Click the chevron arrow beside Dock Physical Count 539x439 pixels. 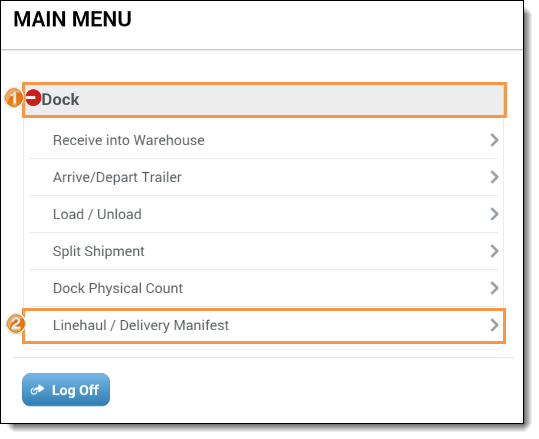pos(494,288)
